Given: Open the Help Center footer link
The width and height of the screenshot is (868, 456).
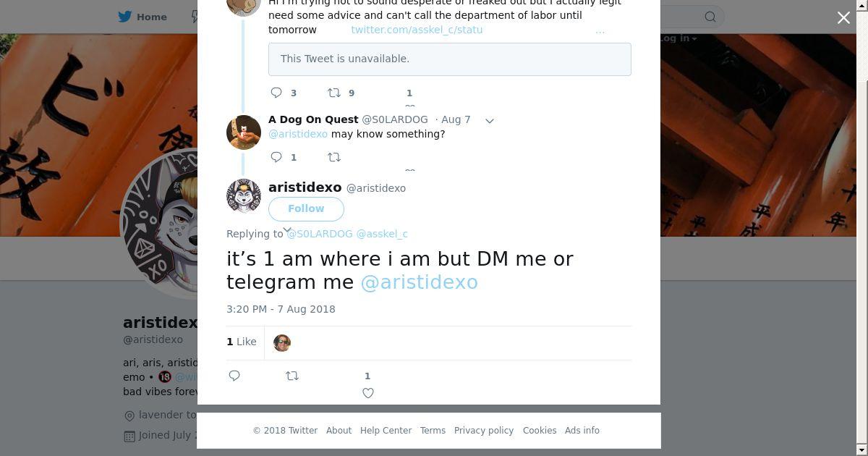Looking at the screenshot, I should point(386,431).
